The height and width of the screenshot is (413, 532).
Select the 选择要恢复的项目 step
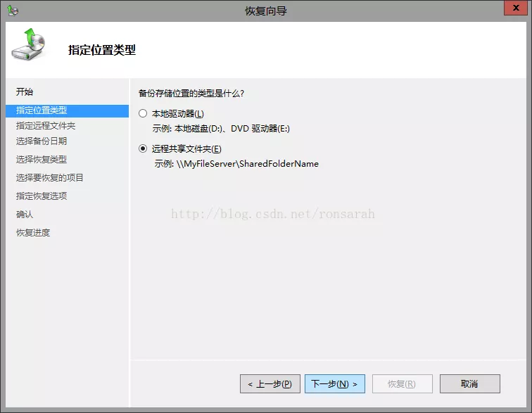pos(50,178)
